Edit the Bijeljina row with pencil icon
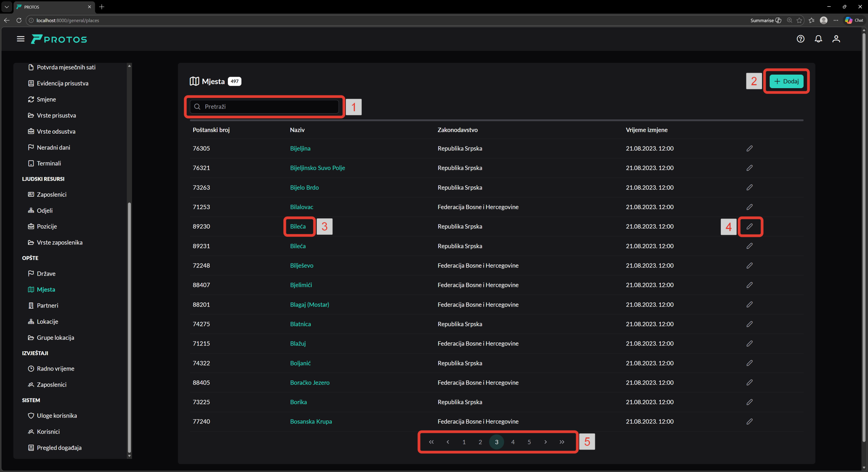This screenshot has height=472, width=868. (x=749, y=149)
